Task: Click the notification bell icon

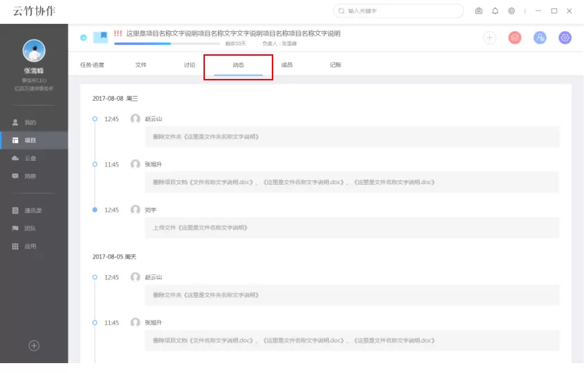Action: (495, 11)
